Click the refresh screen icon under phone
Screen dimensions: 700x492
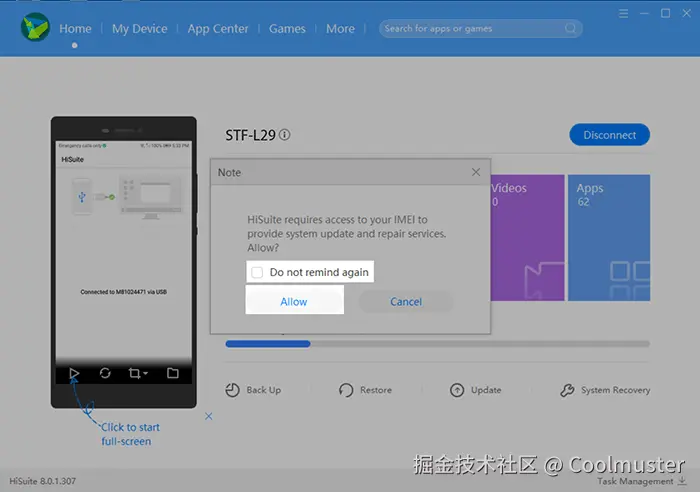point(105,373)
